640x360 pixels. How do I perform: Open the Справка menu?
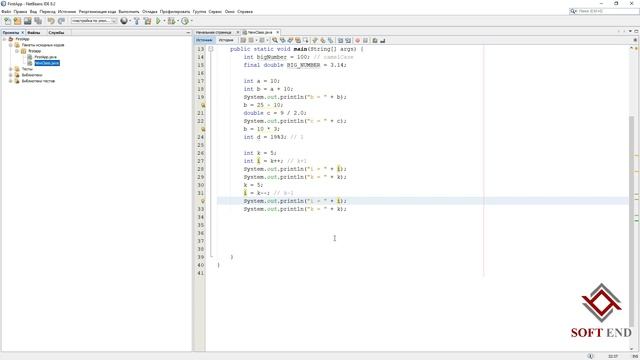pyautogui.click(x=245, y=11)
